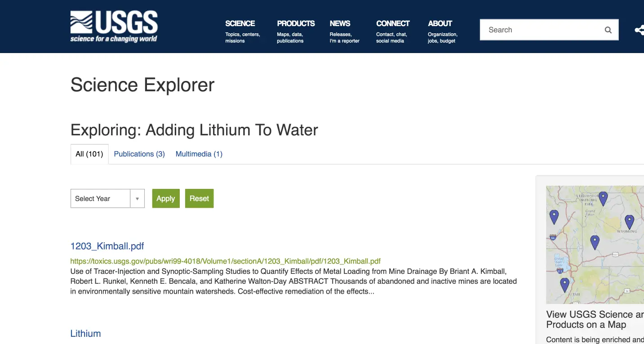Expand the Select Year dropdown
The image size is (644, 344).
point(107,199)
